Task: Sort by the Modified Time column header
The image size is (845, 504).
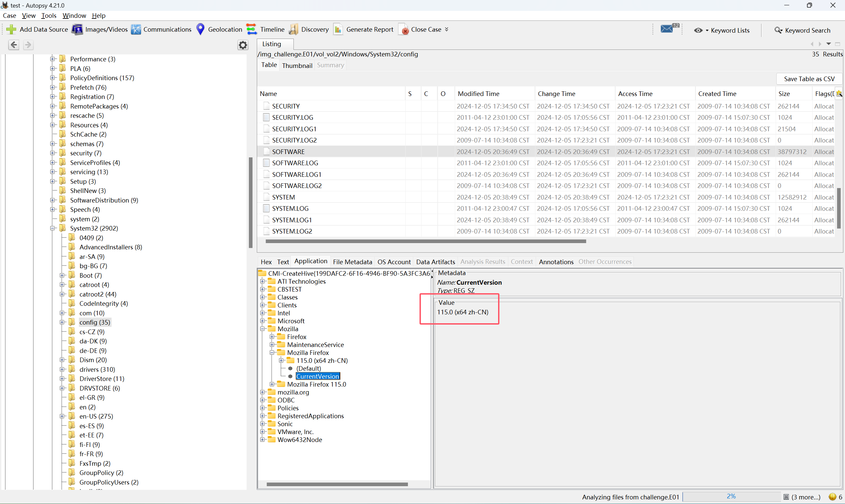Action: click(x=494, y=94)
